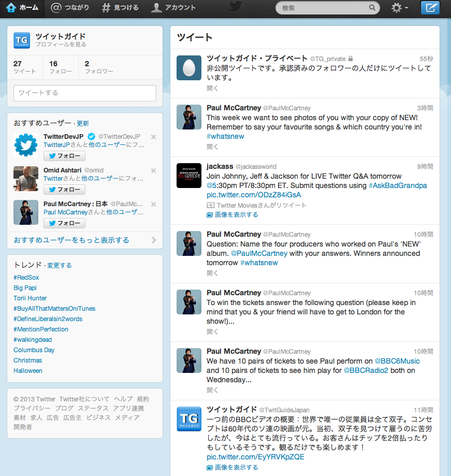451x476 pixels.
Task: Expand おすすめユーザーをもっと表示する chevron
Action: (x=154, y=240)
